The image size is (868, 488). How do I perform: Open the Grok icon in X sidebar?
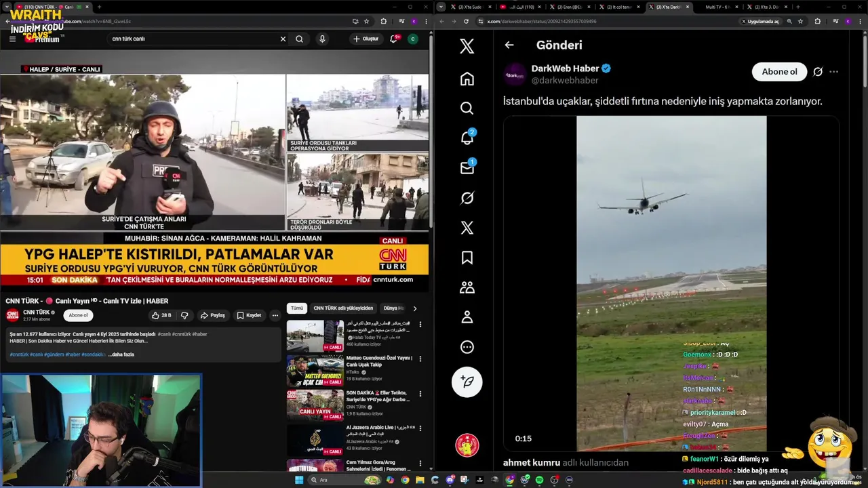467,198
